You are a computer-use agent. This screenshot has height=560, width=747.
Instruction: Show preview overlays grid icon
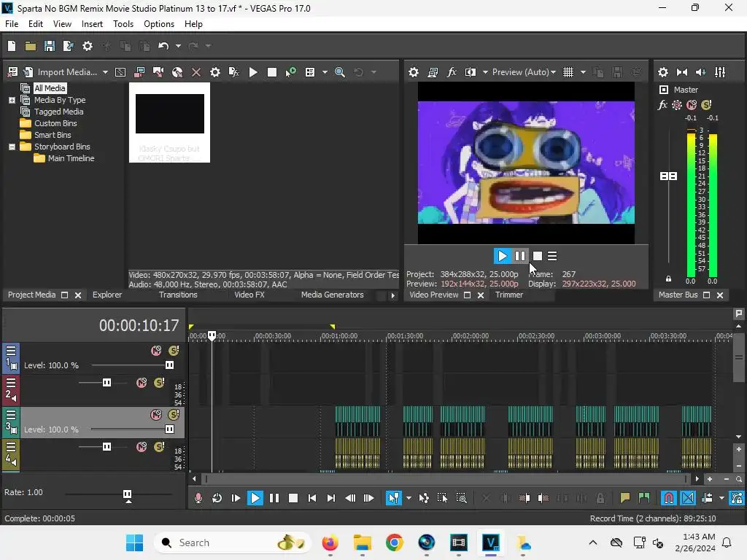point(568,72)
